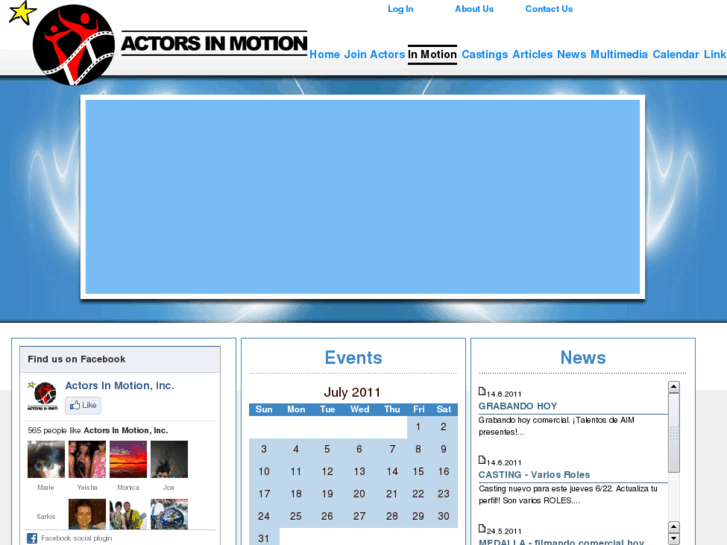The image size is (727, 545).
Task: Click the yellow star icon beside the logo
Action: (x=22, y=13)
